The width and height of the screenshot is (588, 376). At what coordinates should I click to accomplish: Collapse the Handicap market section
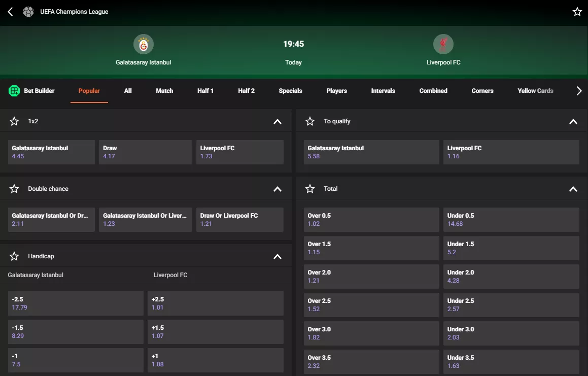click(x=278, y=256)
